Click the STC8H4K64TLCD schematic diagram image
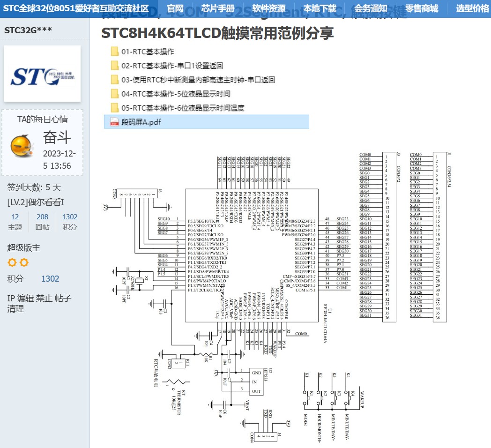 (278, 297)
